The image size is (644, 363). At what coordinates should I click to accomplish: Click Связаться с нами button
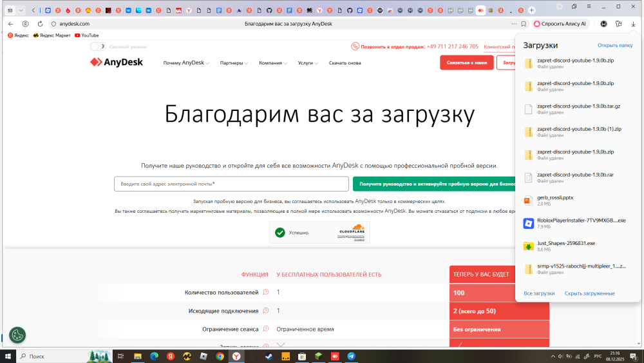click(466, 63)
